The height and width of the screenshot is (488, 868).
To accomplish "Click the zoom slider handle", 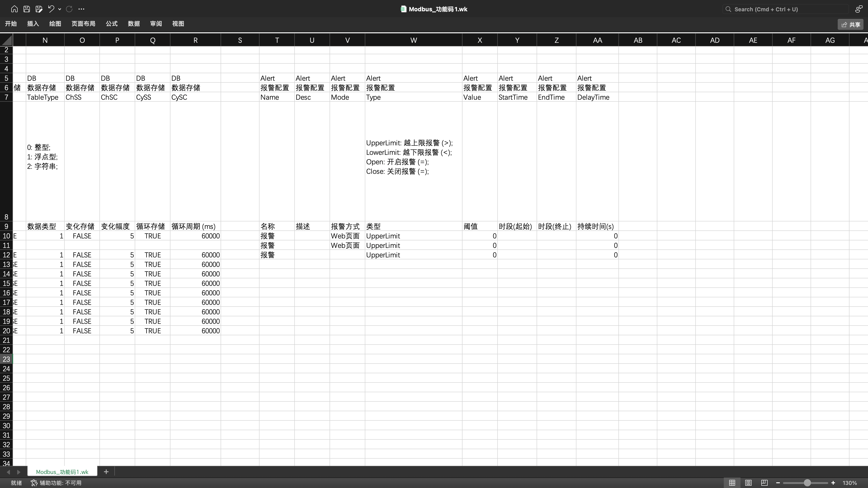I will [x=807, y=483].
